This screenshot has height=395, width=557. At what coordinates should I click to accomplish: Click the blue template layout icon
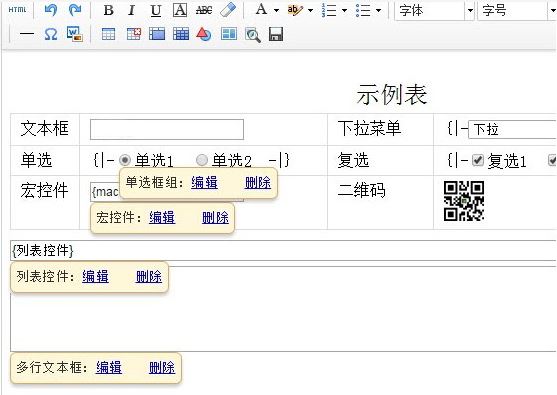(x=229, y=34)
